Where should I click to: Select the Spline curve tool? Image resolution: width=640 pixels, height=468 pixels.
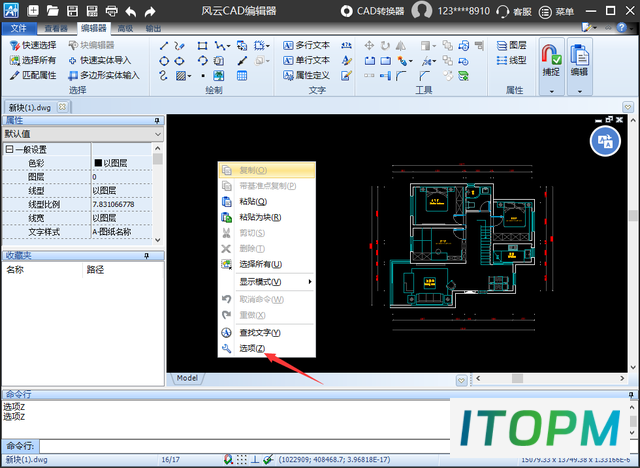164,75
